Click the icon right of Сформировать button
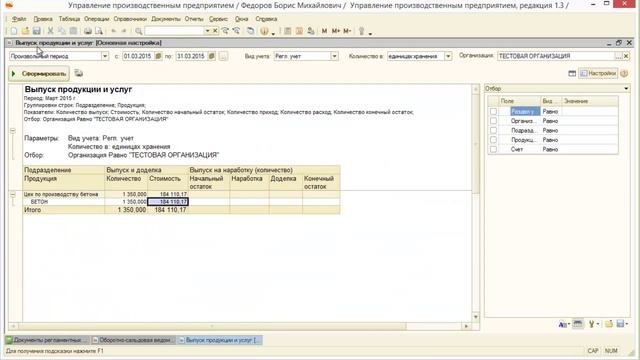The image size is (640, 360). (x=79, y=73)
